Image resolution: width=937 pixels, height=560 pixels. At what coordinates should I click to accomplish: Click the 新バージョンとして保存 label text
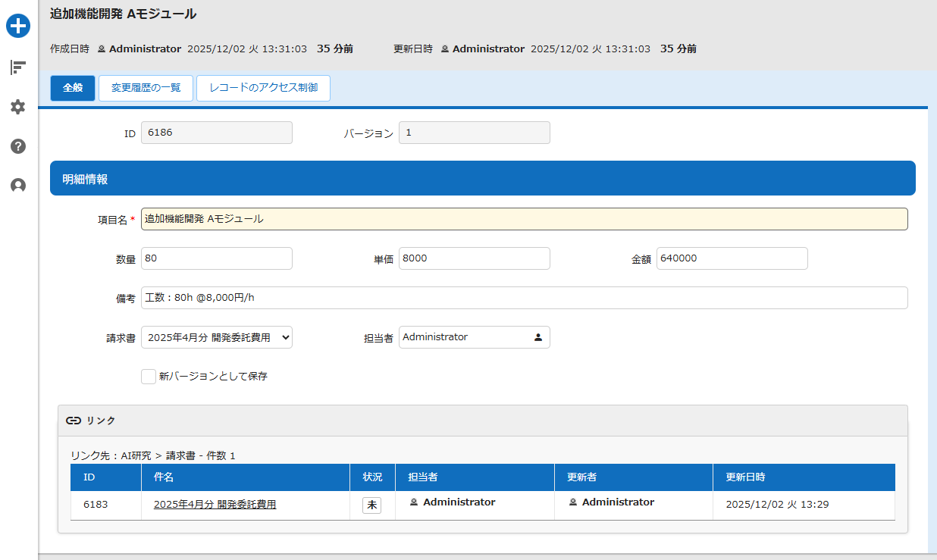213,376
